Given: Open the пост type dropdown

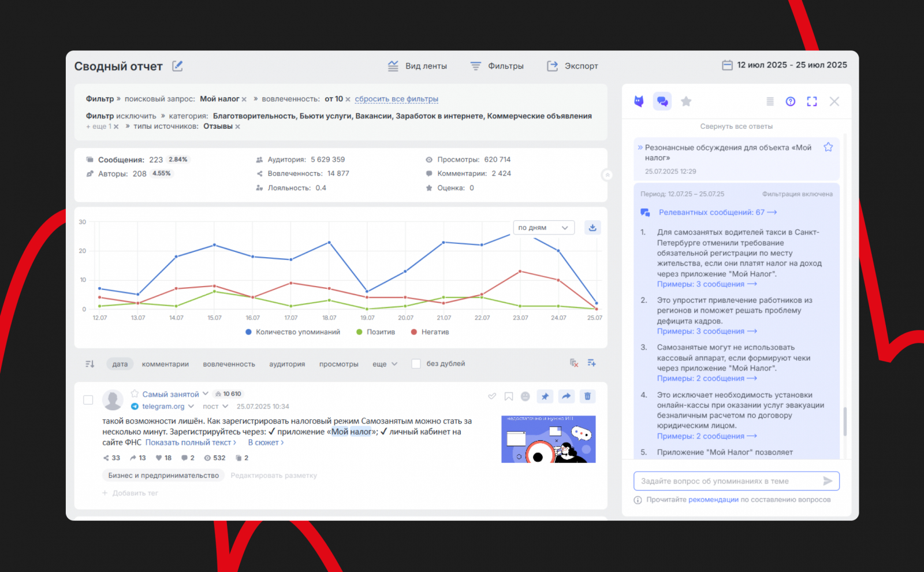Looking at the screenshot, I should [215, 407].
